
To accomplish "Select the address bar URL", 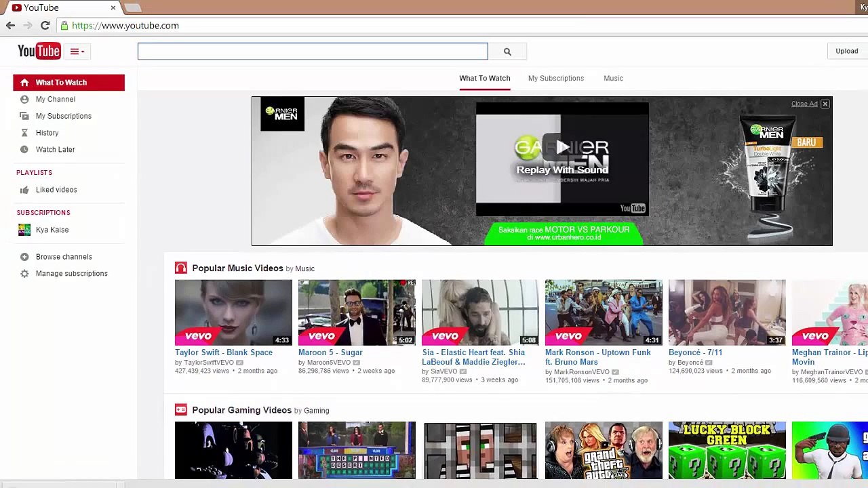I will pyautogui.click(x=125, y=26).
